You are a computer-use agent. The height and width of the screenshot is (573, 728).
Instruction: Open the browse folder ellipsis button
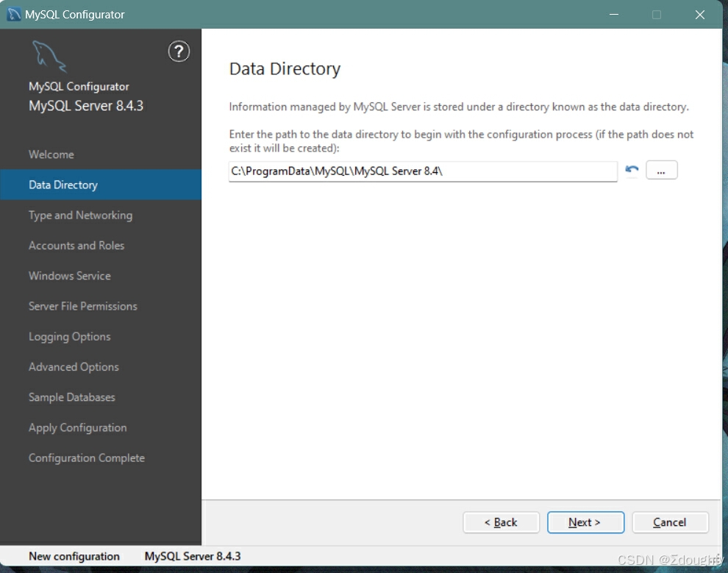[x=662, y=170]
